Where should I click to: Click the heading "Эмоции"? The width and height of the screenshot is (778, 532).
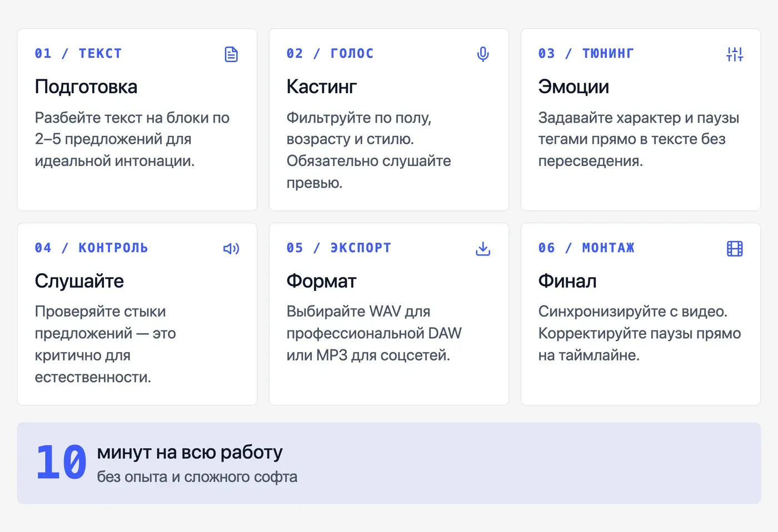573,87
